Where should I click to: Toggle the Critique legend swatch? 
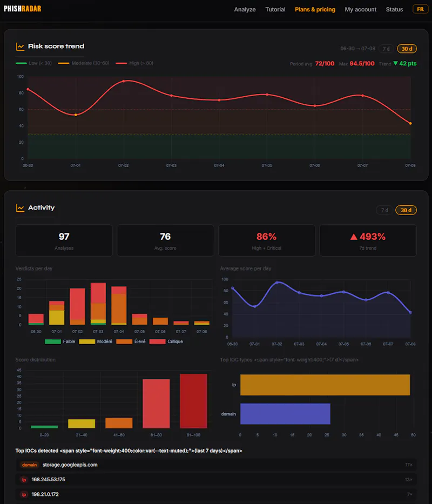(x=158, y=341)
